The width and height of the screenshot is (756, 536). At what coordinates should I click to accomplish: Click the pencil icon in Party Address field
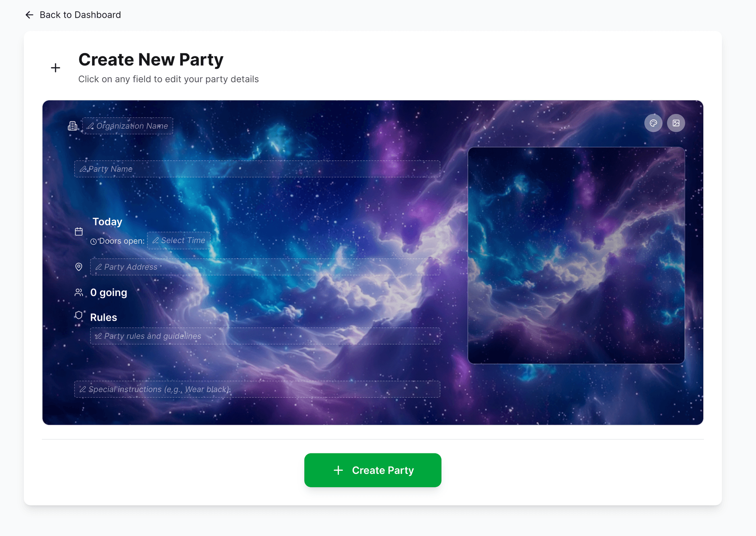98,267
